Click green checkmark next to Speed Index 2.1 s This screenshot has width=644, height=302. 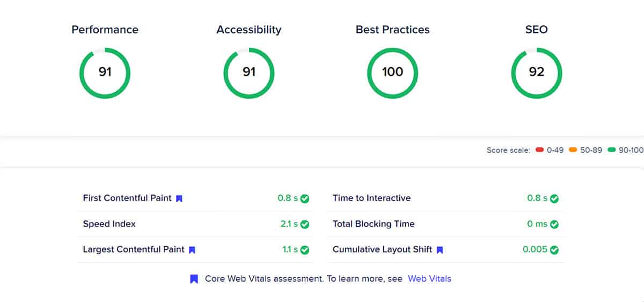click(x=305, y=224)
